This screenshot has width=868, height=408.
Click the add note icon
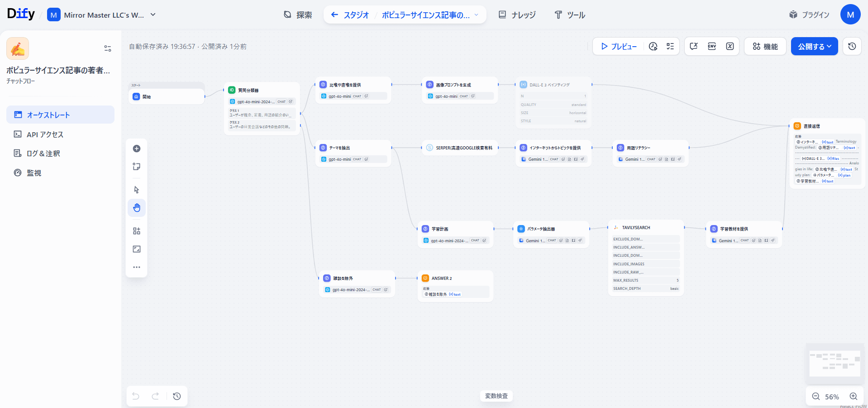coord(137,167)
